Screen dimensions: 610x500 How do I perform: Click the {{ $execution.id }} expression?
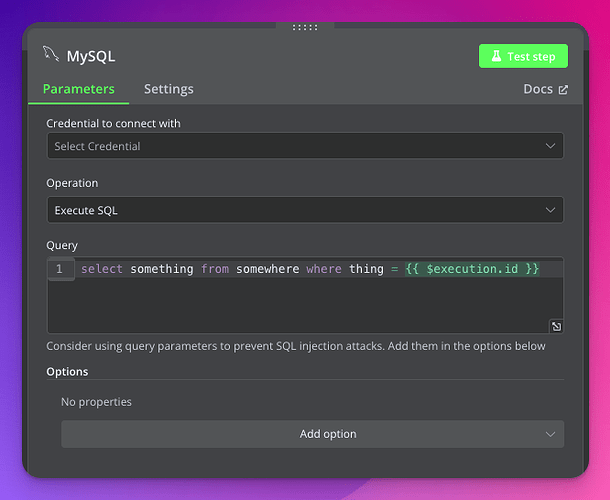pyautogui.click(x=472, y=269)
